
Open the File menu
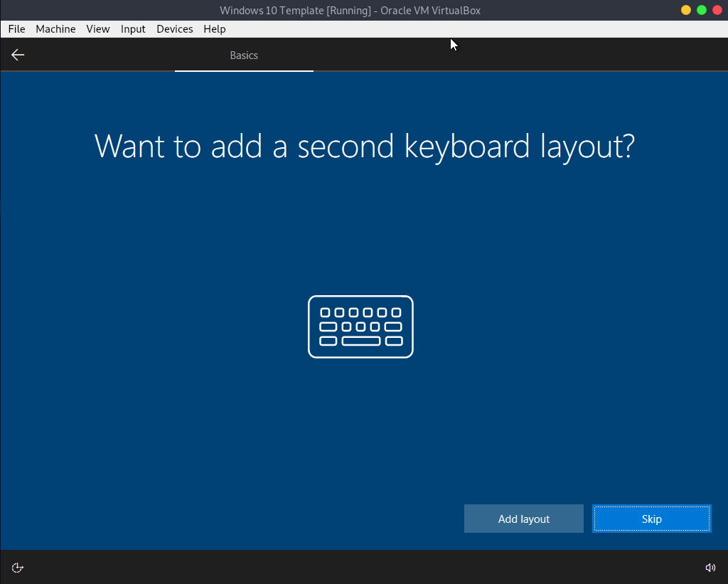pos(17,28)
